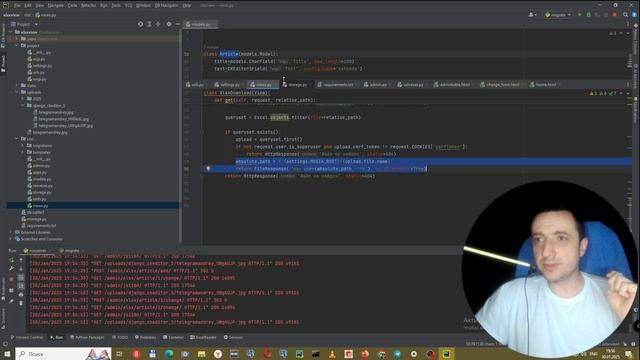Viewport: 640px width, 360px height.
Task: Click the red Stop button in top toolbar
Action: click(x=615, y=15)
